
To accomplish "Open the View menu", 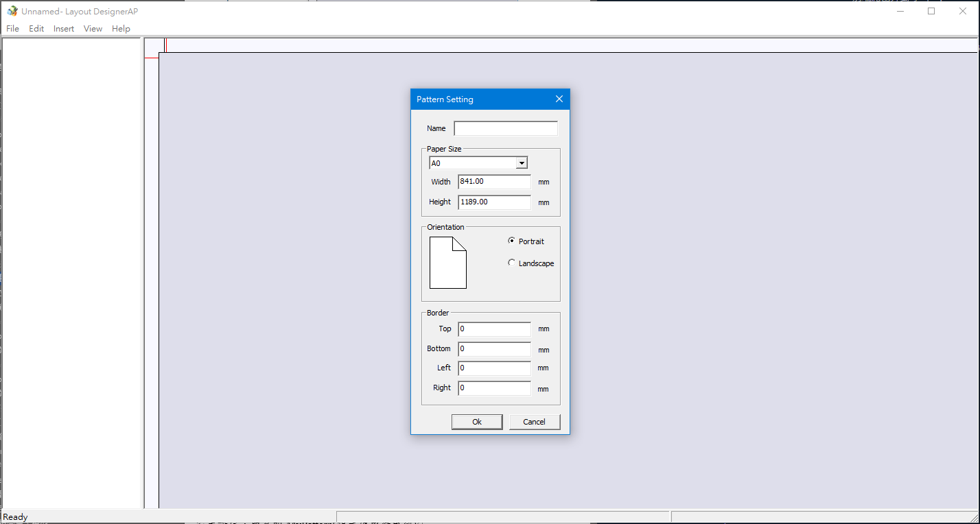I will pyautogui.click(x=93, y=29).
